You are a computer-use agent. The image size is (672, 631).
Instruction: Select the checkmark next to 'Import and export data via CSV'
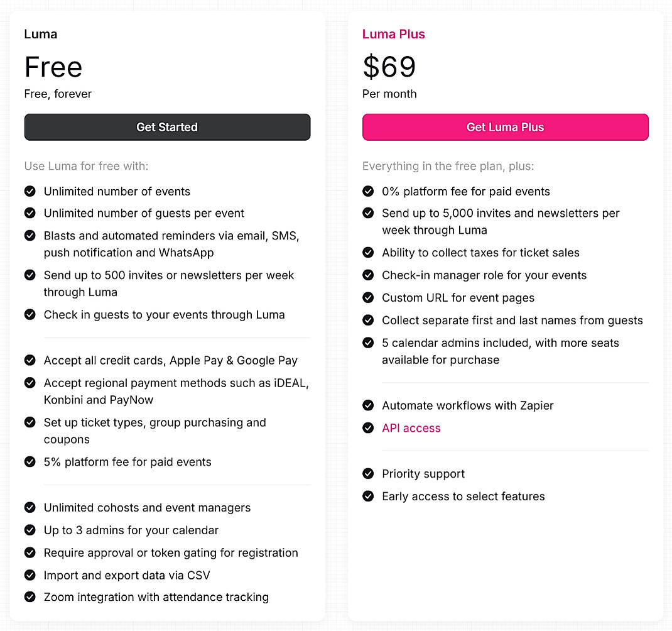pyautogui.click(x=30, y=575)
